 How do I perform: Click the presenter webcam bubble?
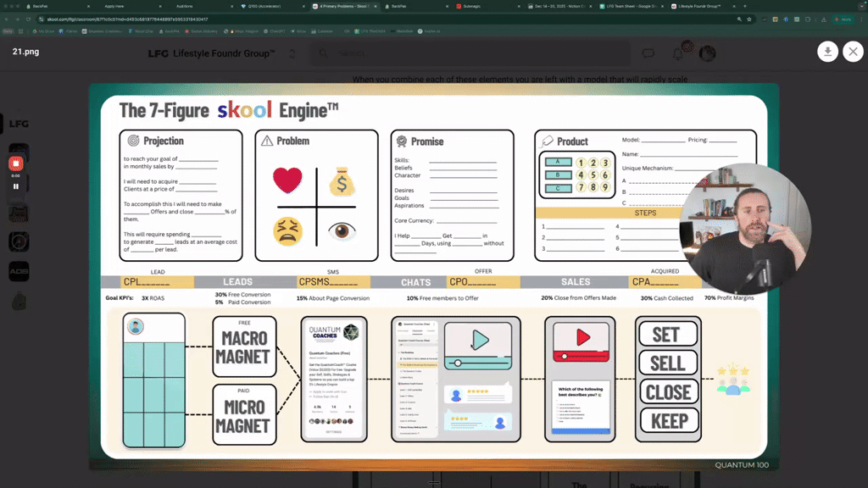click(746, 229)
